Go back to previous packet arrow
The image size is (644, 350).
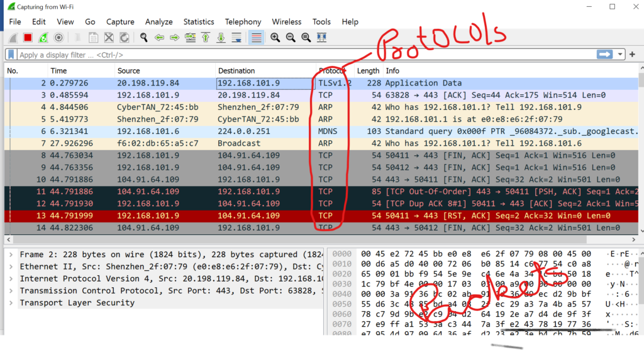(x=159, y=38)
